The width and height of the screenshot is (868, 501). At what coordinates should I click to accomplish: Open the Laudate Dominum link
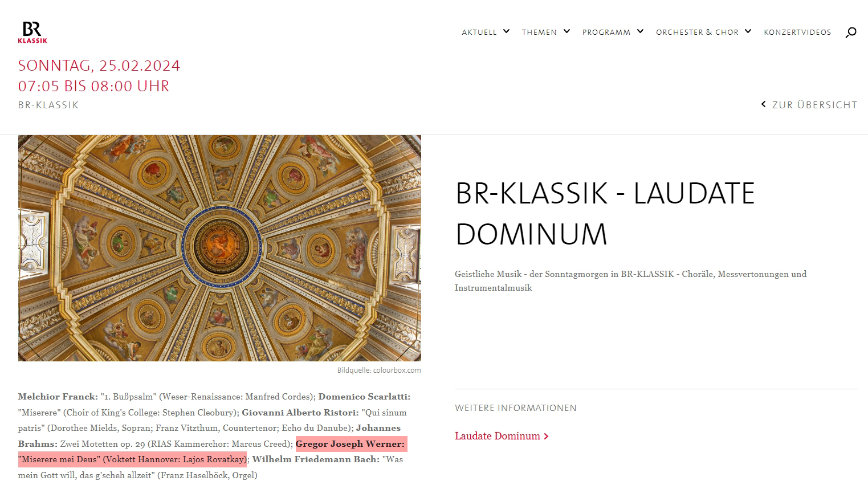click(497, 436)
